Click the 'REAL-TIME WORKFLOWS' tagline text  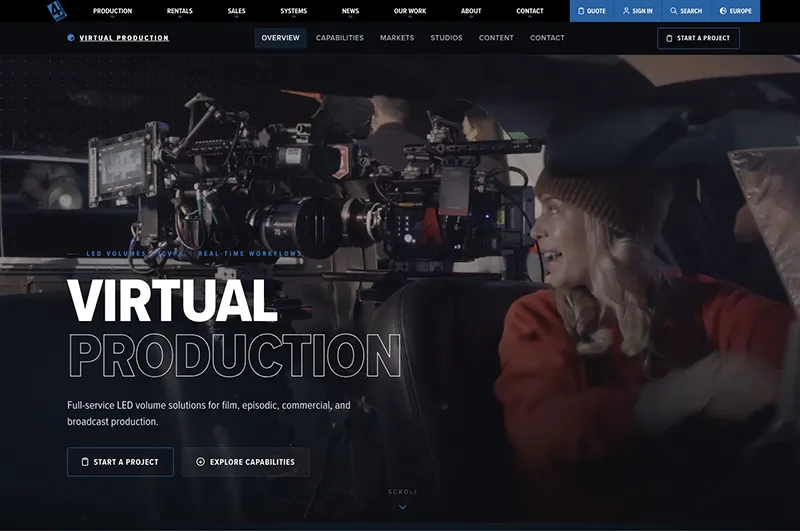[x=250, y=254]
